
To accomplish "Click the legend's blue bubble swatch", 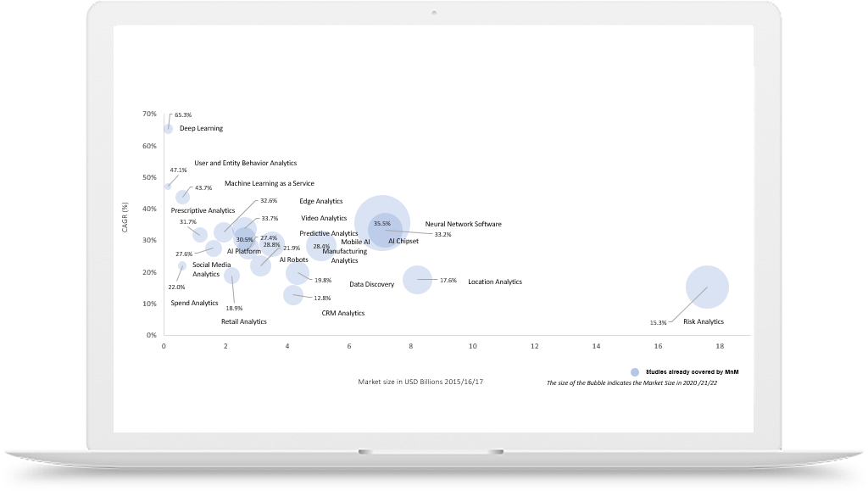I will click(635, 371).
